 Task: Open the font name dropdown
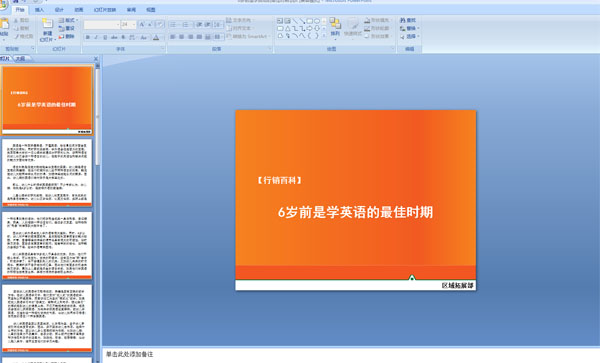coord(117,24)
